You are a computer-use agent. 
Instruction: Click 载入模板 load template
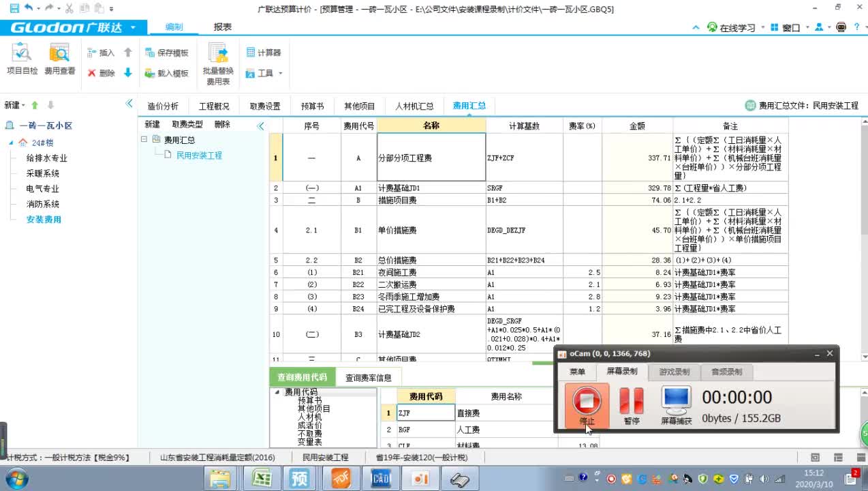point(167,73)
